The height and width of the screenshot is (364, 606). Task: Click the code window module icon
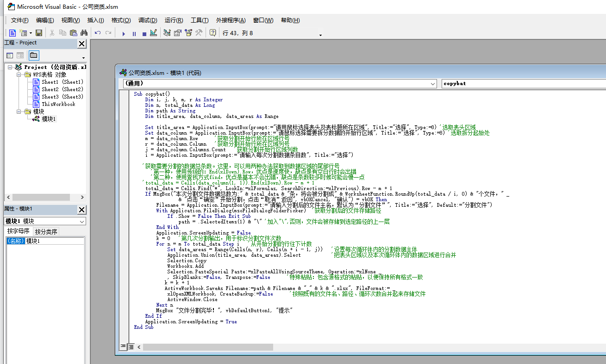pyautogui.click(x=123, y=73)
